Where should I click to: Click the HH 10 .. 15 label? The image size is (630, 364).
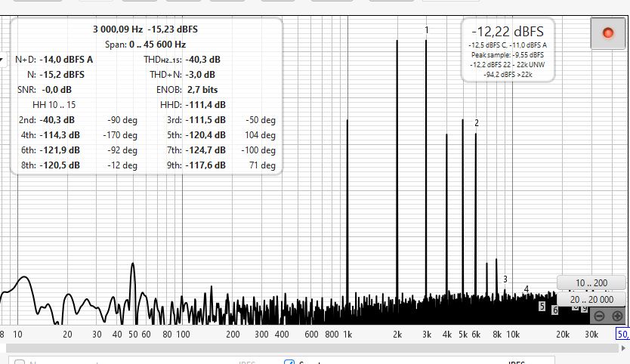(x=54, y=105)
